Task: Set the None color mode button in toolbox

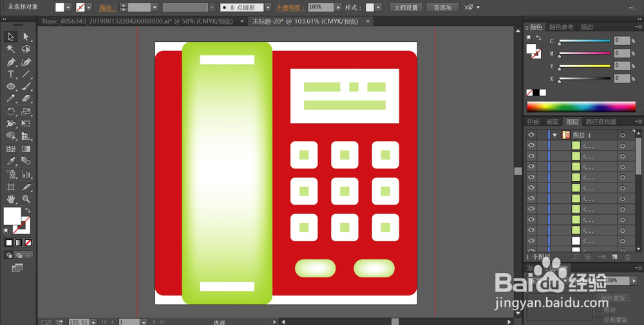Action: [x=28, y=242]
